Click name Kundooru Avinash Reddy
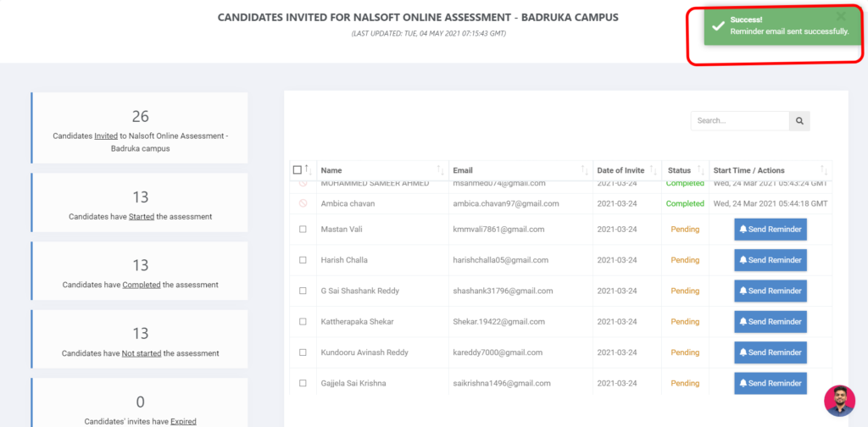 point(363,352)
